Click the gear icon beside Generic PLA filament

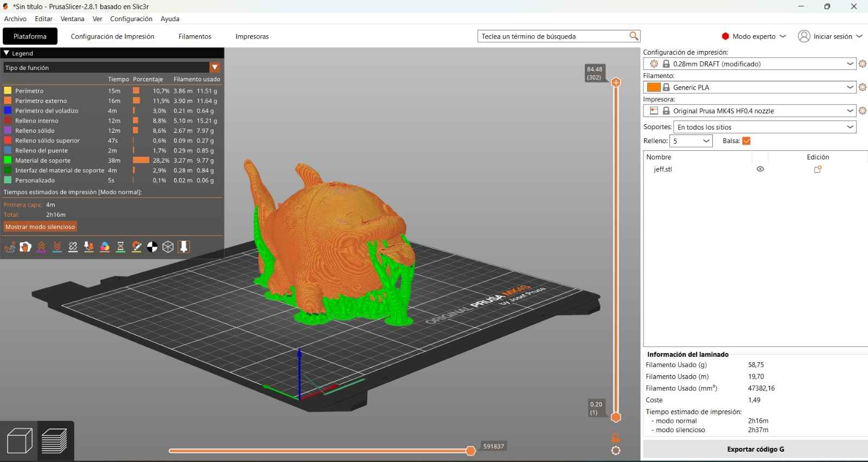pos(863,87)
